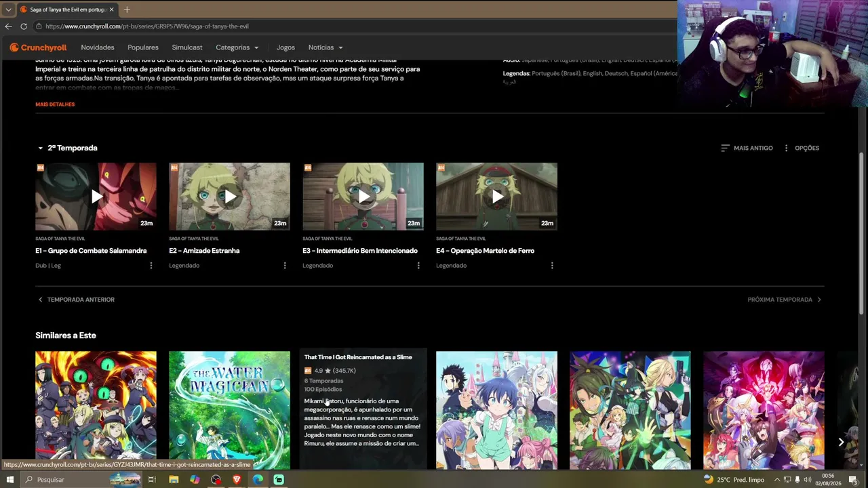Open the weather widget showing 25°C

point(734,480)
